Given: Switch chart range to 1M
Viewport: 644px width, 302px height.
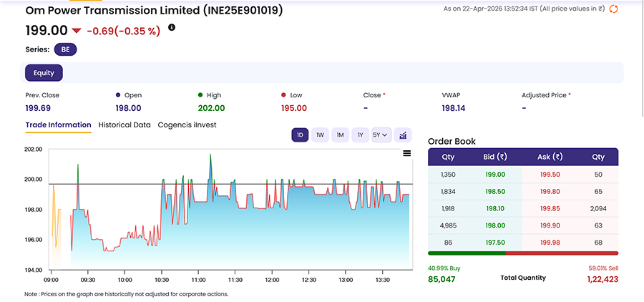Looking at the screenshot, I should 340,135.
